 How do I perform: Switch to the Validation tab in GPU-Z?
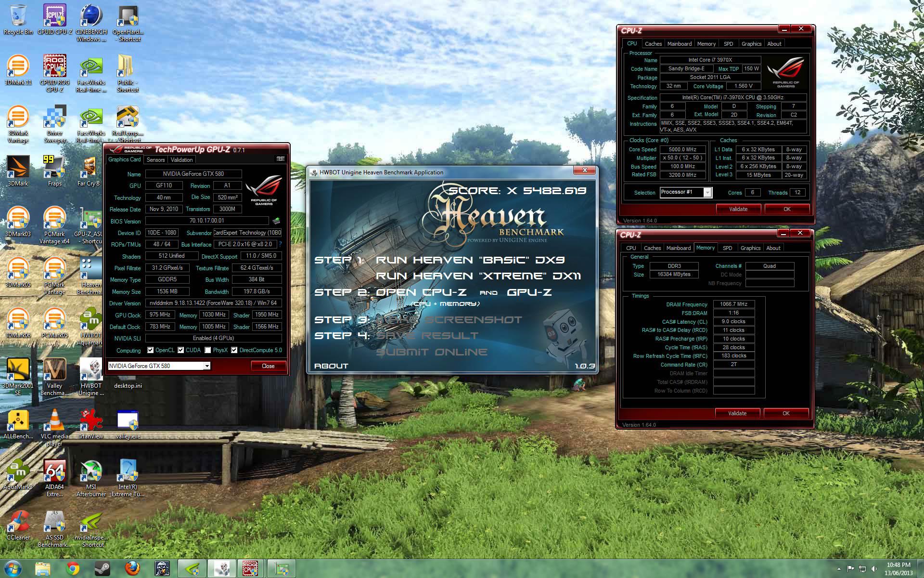click(181, 159)
